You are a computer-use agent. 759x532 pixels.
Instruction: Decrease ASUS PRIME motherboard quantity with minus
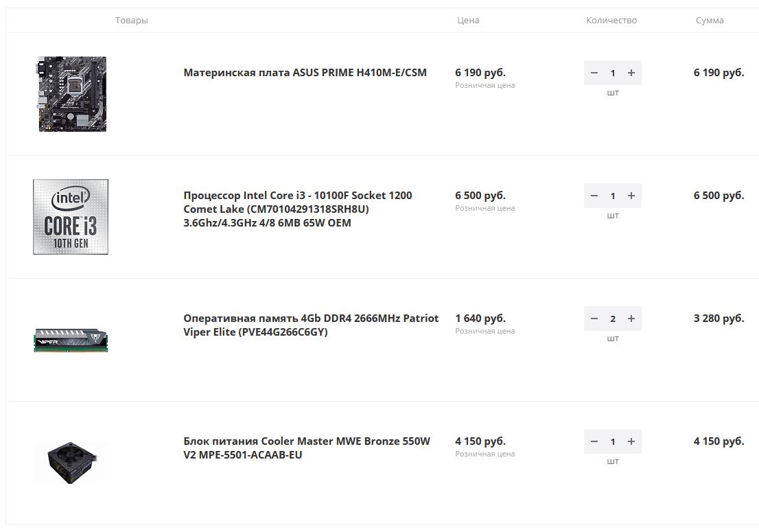click(594, 73)
